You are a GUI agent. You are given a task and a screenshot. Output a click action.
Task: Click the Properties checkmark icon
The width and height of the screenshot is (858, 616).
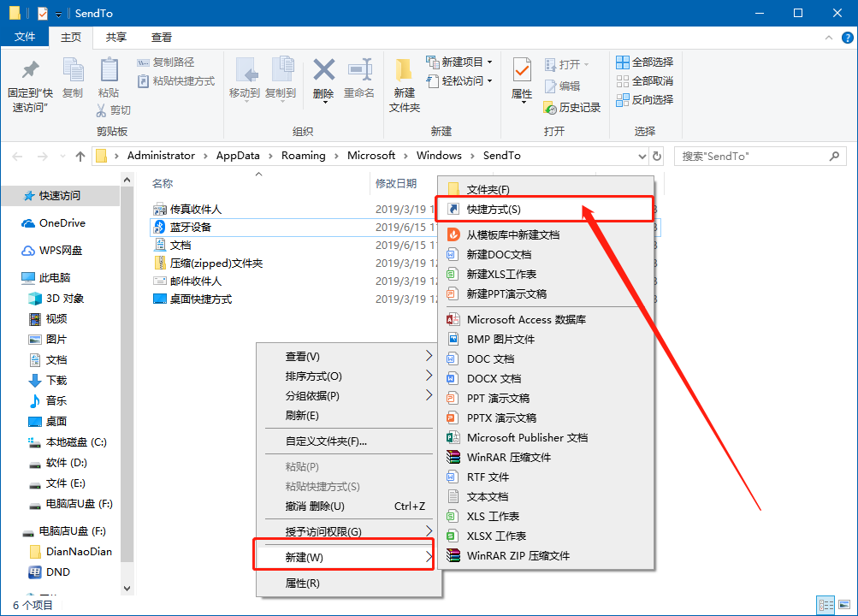click(522, 70)
